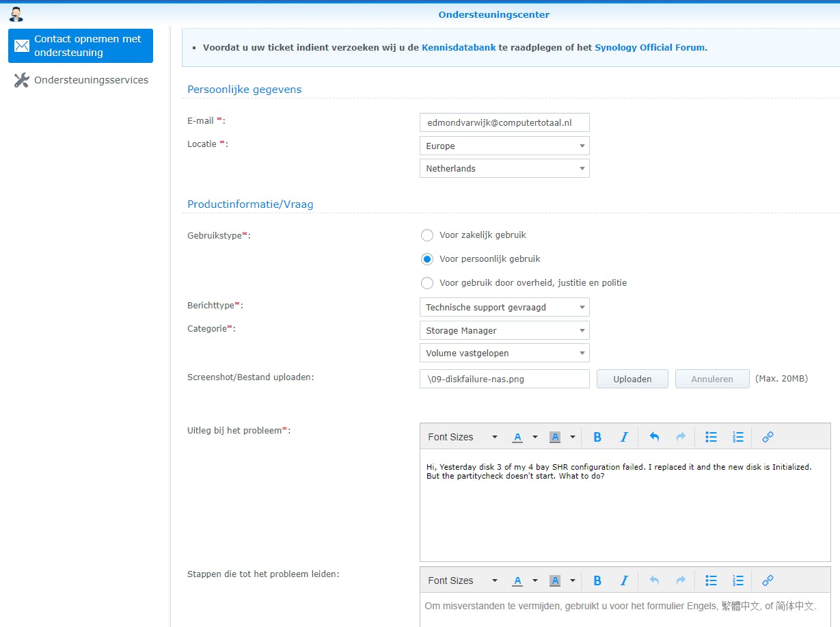This screenshot has width=840, height=627.
Task: Redo in the problem explanation editor
Action: 681,437
